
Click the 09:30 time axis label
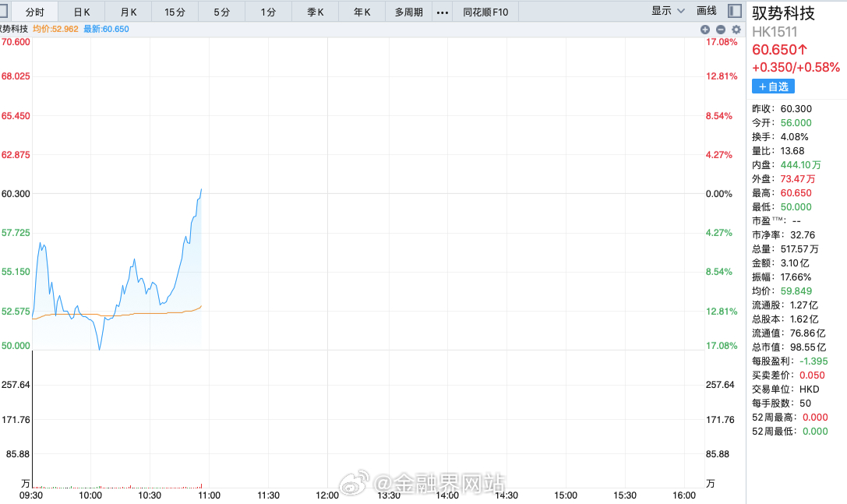click(x=31, y=495)
